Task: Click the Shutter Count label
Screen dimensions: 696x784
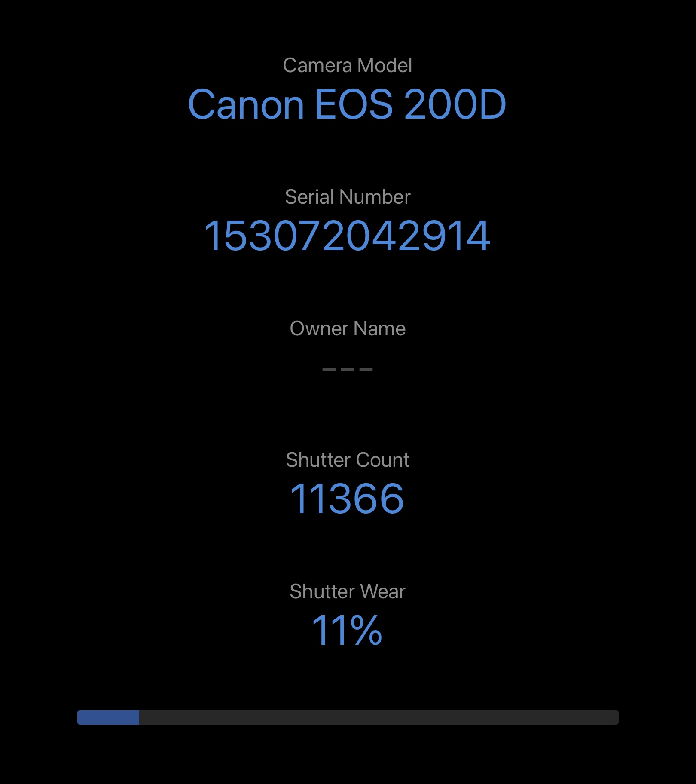Action: click(347, 460)
